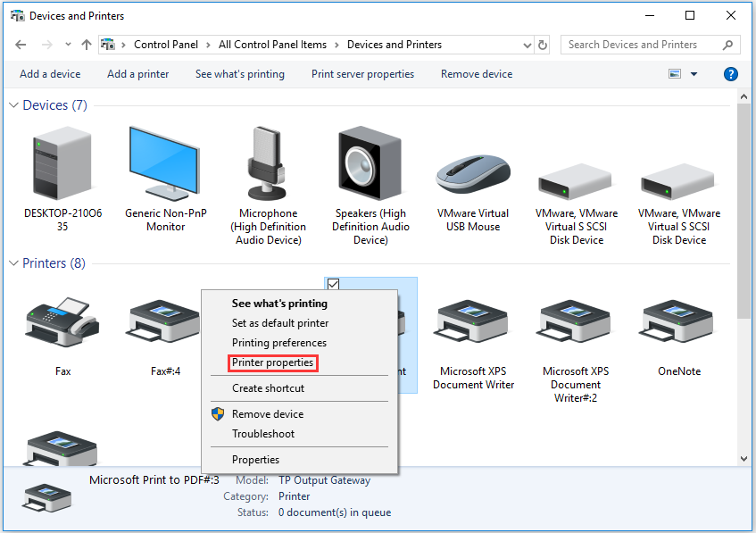Uncheck the selected printer's checkbox
This screenshot has width=756, height=533.
333,283
